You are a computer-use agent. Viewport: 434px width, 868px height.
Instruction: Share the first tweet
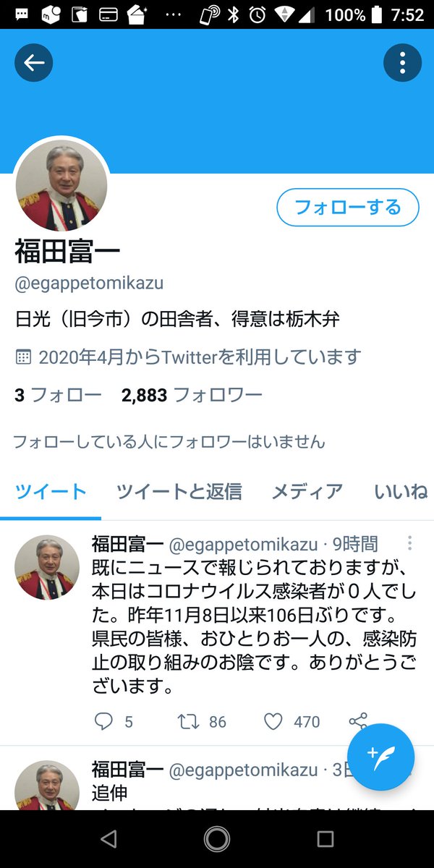pyautogui.click(x=357, y=721)
